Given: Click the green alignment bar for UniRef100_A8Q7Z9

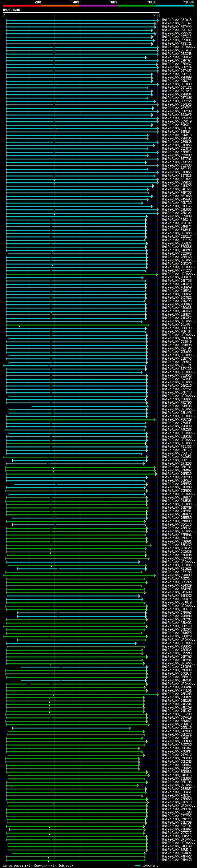Looking at the screenshot, I should [81, 419].
